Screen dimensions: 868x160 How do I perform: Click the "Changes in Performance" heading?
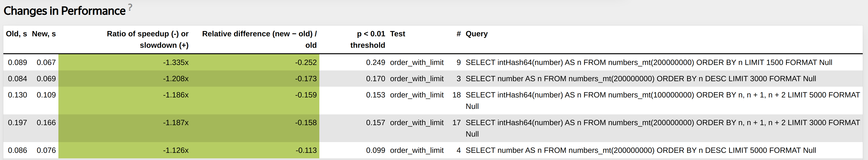coord(64,11)
